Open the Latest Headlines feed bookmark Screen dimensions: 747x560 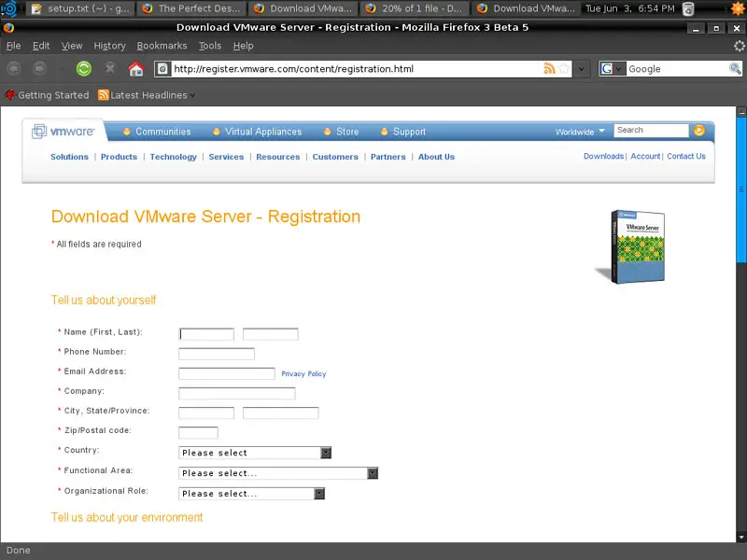(147, 95)
